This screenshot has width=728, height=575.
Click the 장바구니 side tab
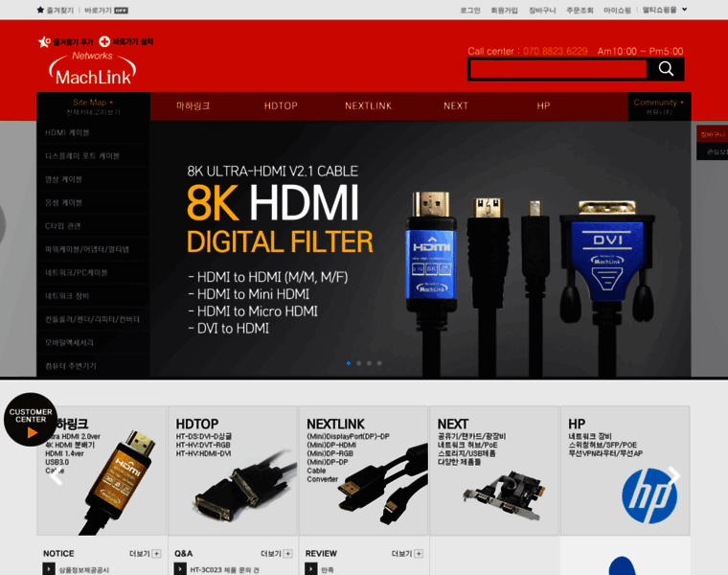coord(713,135)
